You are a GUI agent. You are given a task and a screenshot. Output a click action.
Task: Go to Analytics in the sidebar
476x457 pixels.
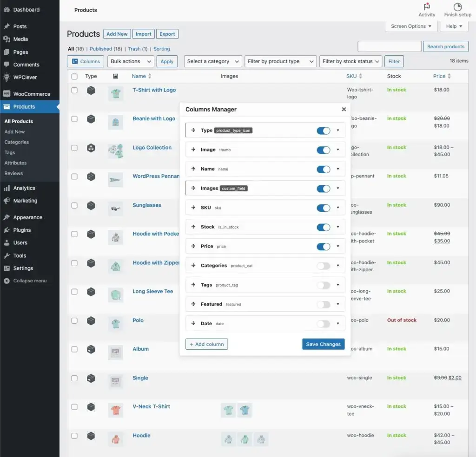pyautogui.click(x=24, y=188)
